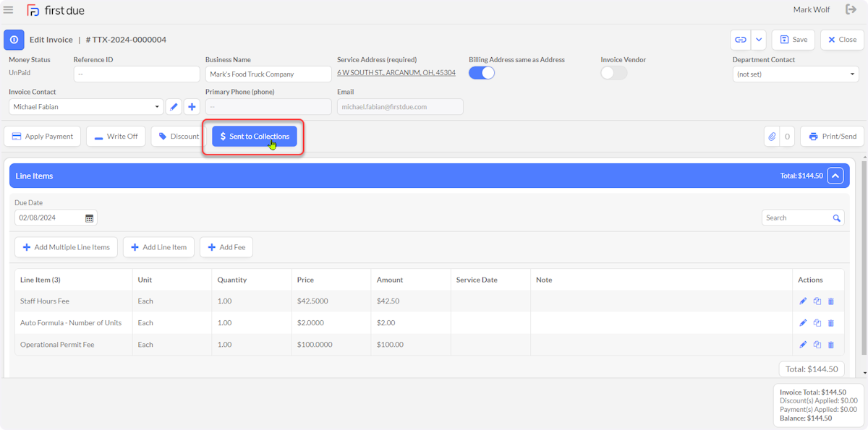The height and width of the screenshot is (430, 868).
Task: Open Invoice Contact dropdown Michael Fabian
Action: point(86,107)
